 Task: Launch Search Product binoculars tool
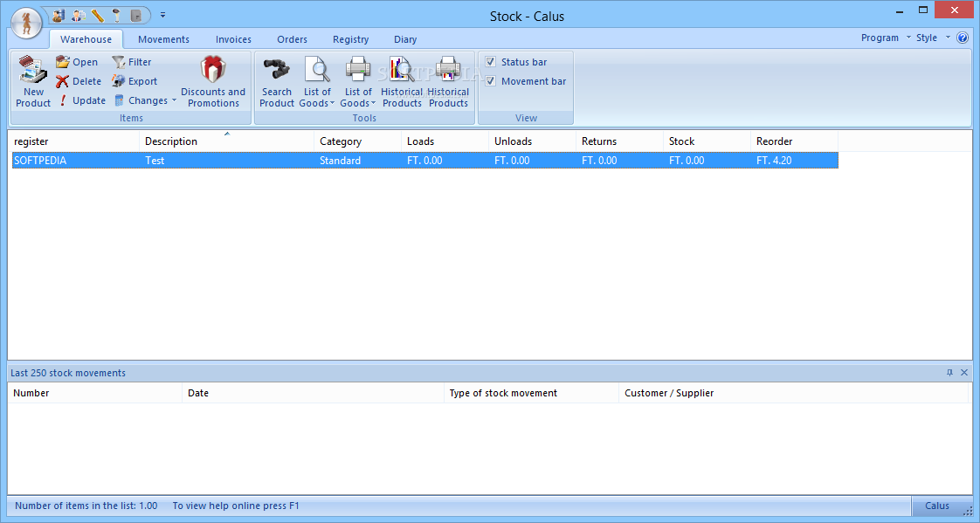tap(276, 69)
